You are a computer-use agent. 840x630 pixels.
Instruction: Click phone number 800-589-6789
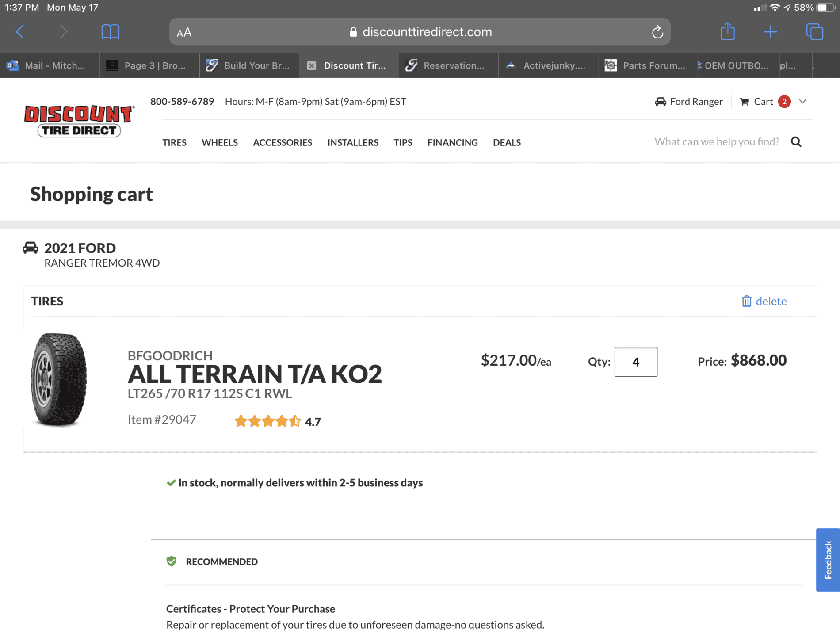(182, 101)
